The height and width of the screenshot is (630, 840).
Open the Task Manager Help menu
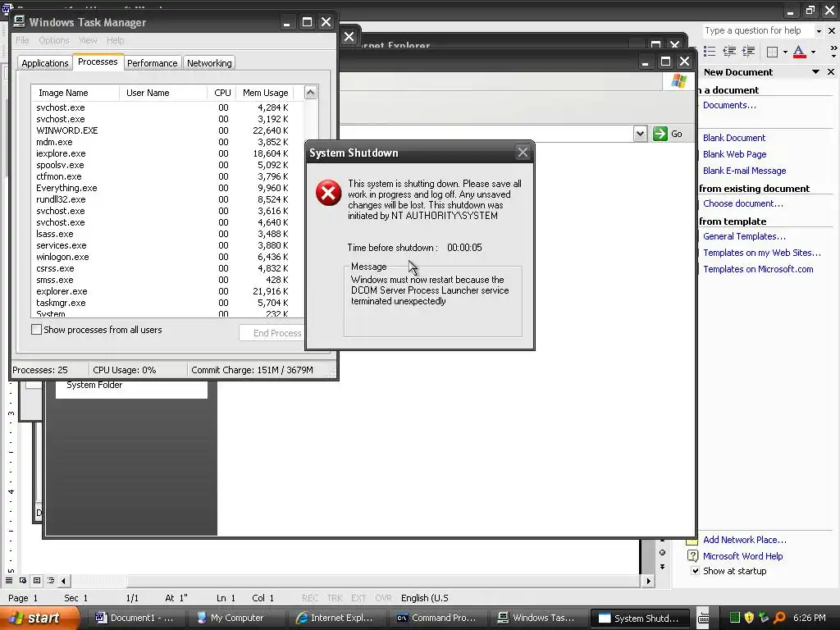click(x=115, y=40)
